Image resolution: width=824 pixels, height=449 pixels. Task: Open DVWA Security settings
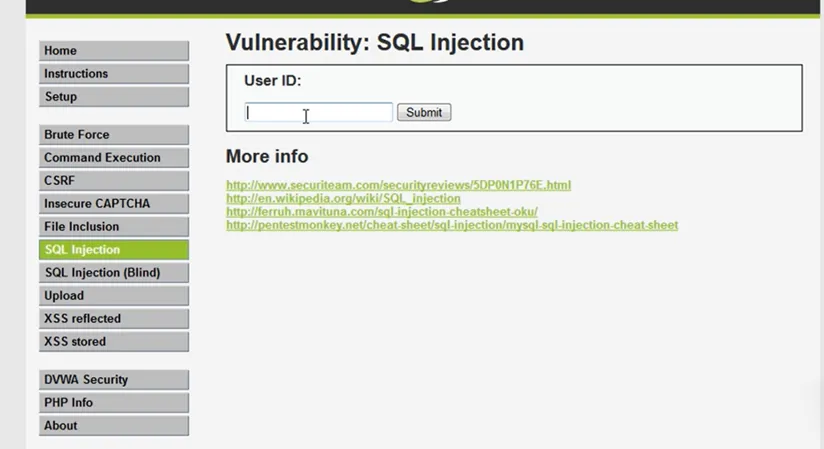(113, 380)
